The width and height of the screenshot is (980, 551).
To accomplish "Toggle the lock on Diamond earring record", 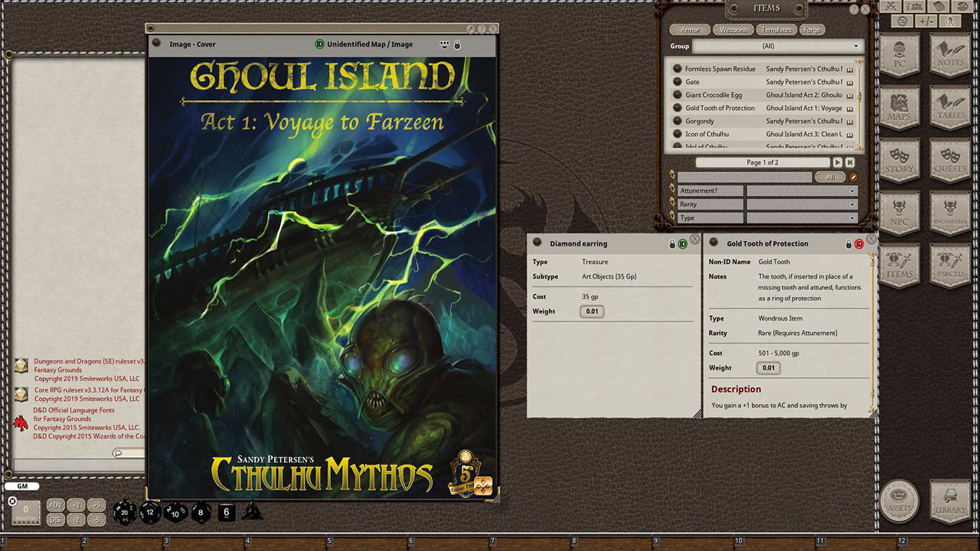I will 672,244.
